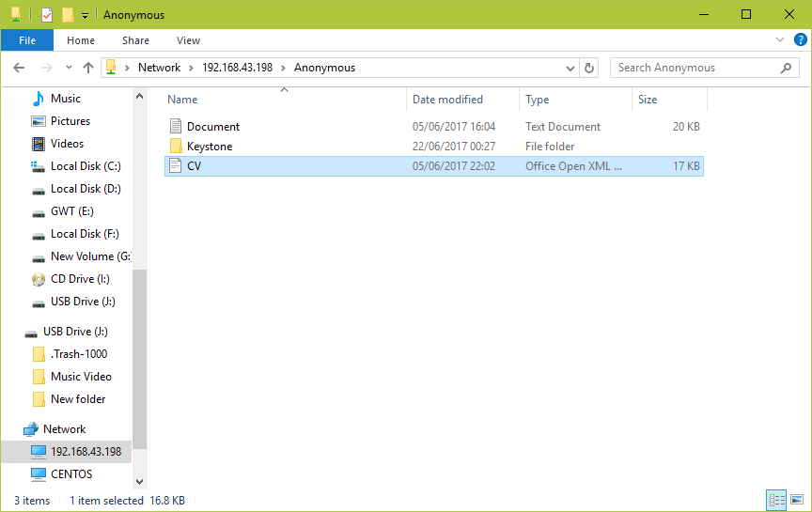Select the Document text file
Image resolution: width=812 pixels, height=512 pixels.
click(x=434, y=127)
